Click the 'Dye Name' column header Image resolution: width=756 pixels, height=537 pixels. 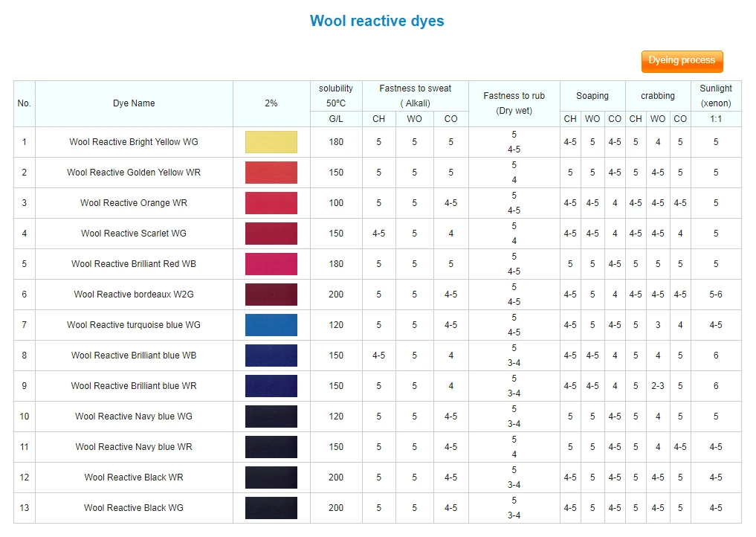coord(134,103)
